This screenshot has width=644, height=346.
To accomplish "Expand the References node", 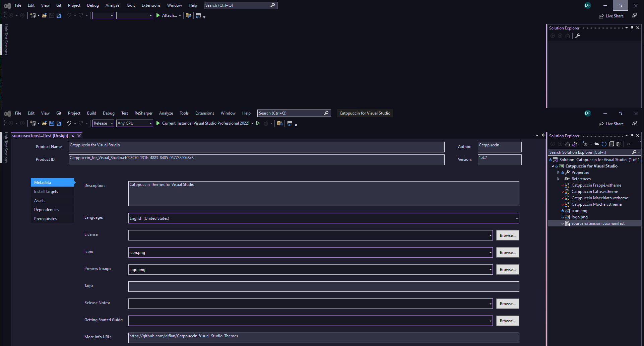I will click(558, 179).
